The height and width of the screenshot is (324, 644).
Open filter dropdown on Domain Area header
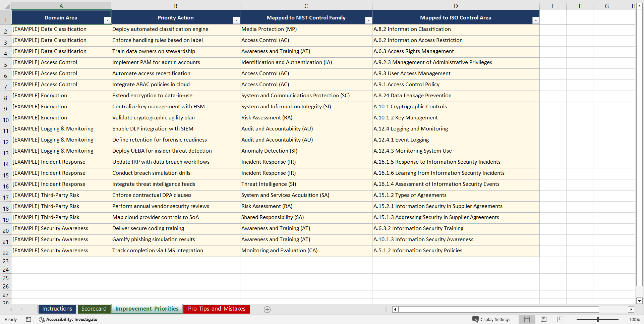(107, 20)
